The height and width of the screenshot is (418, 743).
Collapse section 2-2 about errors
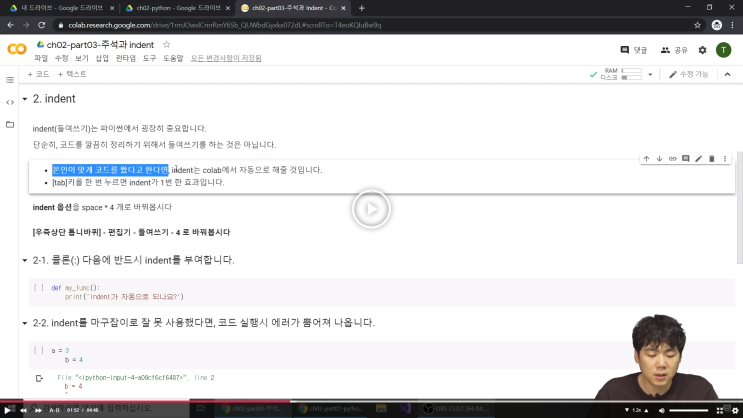25,323
